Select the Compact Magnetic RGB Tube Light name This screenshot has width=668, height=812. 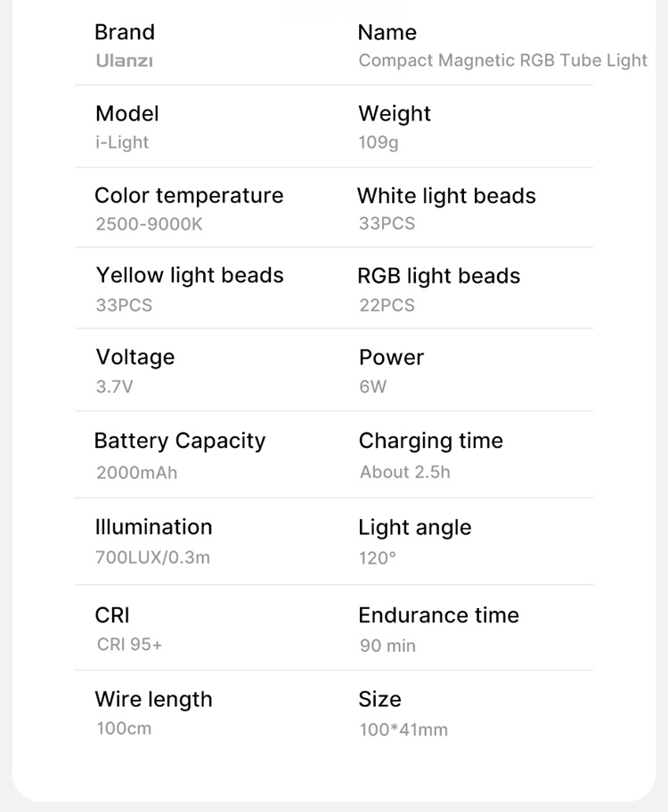502,61
